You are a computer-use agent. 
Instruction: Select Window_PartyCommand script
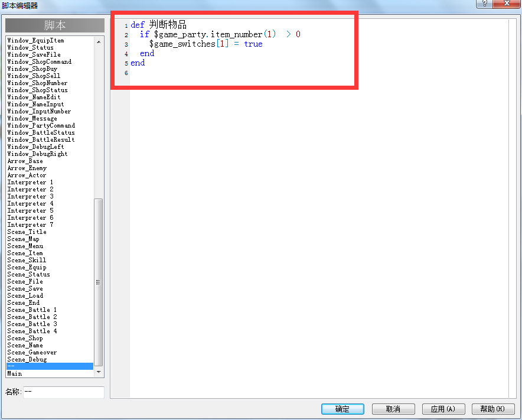tap(41, 126)
